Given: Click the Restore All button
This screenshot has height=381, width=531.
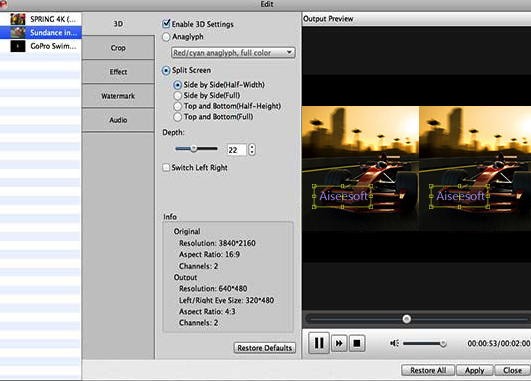Looking at the screenshot, I should (428, 370).
